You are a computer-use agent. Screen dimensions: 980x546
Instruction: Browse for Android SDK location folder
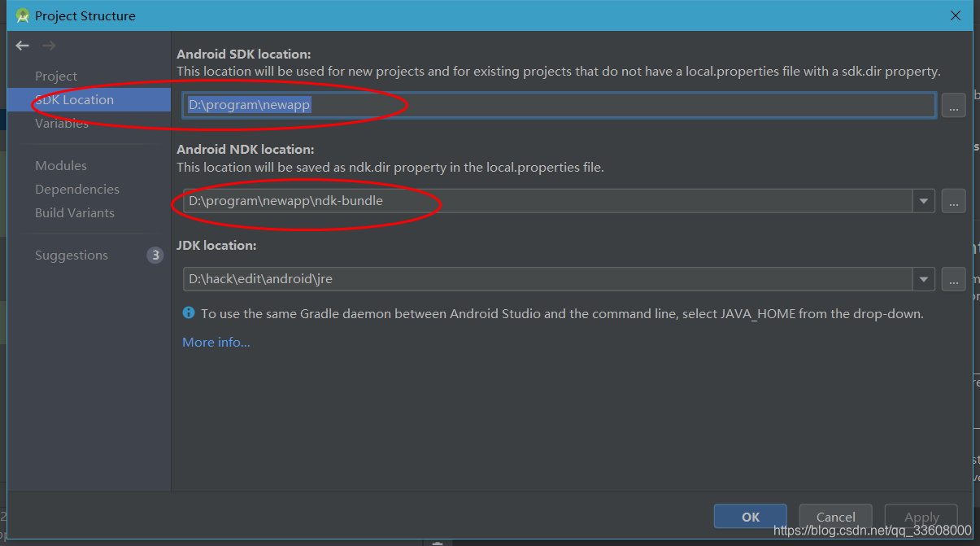click(x=954, y=105)
